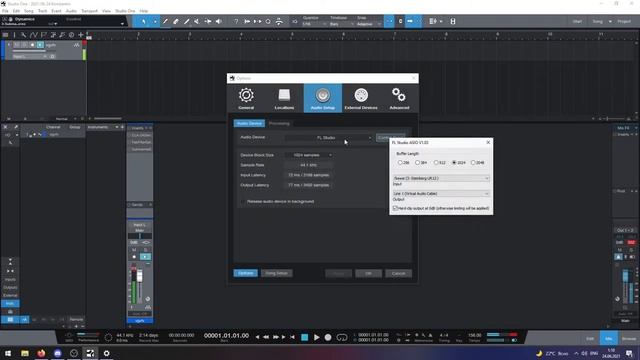Open Discord from the taskbar
The height and width of the screenshot is (360, 640).
coord(58,353)
